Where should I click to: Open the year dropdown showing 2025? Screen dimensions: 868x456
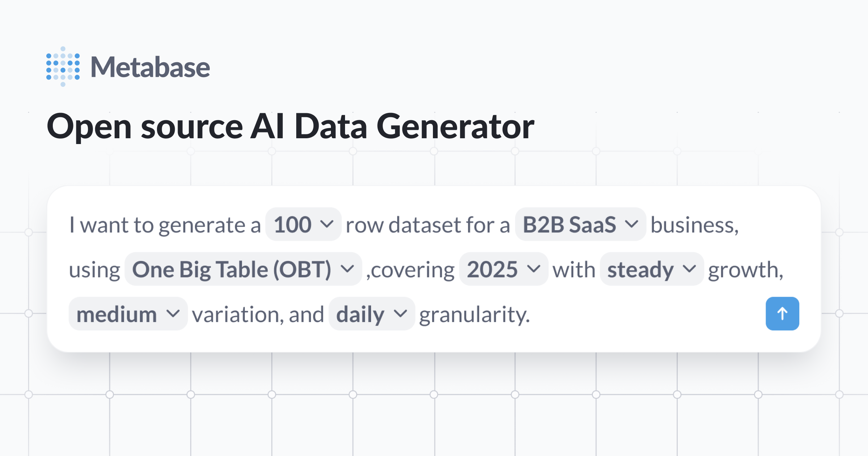[x=503, y=269]
